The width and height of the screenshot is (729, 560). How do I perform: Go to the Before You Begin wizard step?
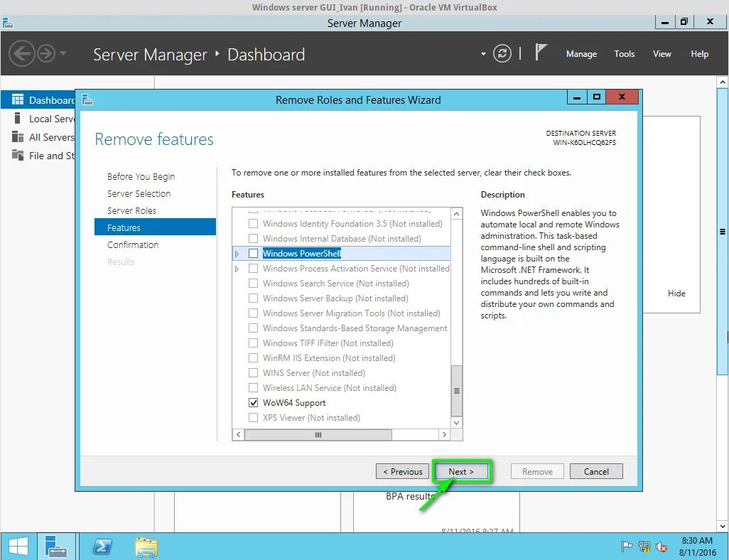tap(141, 177)
